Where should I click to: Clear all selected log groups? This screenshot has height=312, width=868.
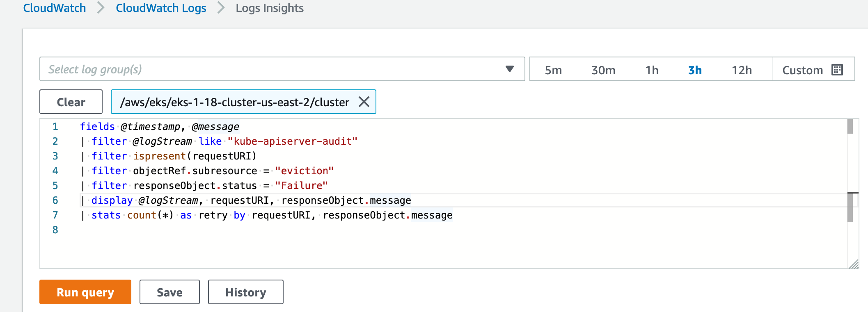pyautogui.click(x=71, y=102)
